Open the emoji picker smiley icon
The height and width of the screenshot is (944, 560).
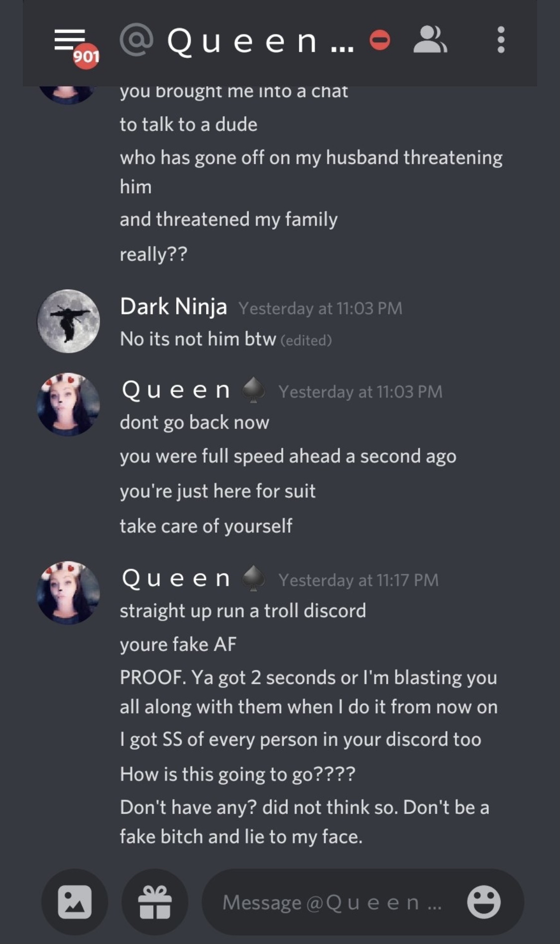(x=483, y=902)
